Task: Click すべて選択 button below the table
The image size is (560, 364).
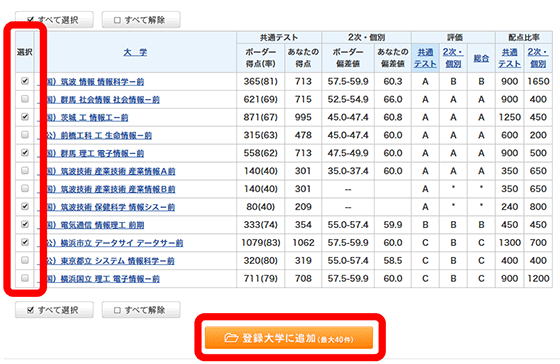Action: pos(54,310)
